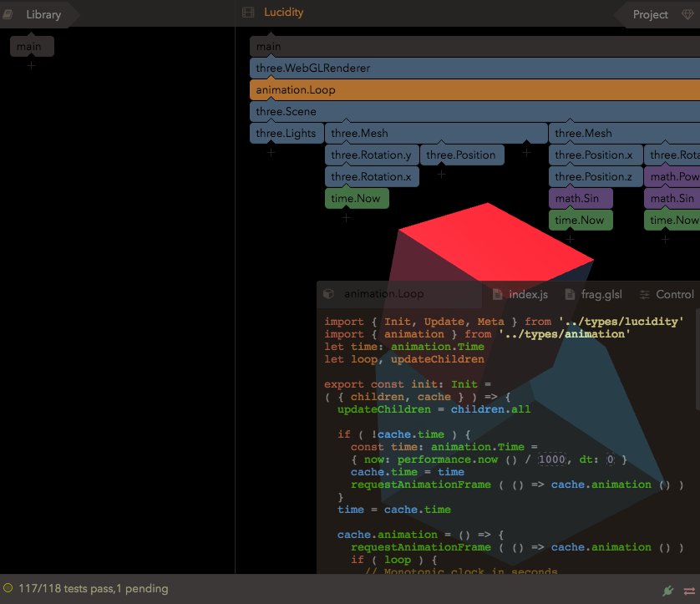700x604 pixels.
Task: Select the main block in the Lucidity graph
Action: (474, 47)
